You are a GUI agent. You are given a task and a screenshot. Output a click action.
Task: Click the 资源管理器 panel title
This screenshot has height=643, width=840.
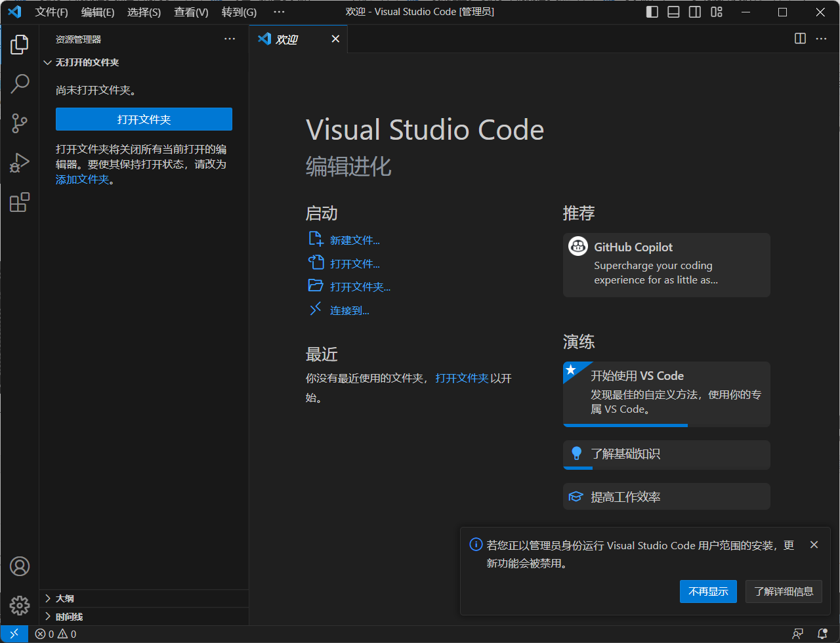(x=78, y=39)
